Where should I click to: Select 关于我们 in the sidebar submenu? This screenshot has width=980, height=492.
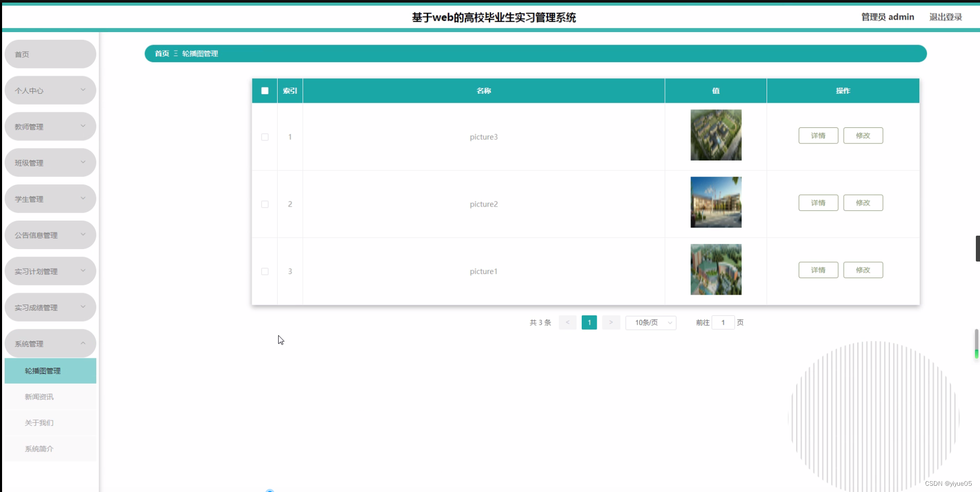pos(39,423)
